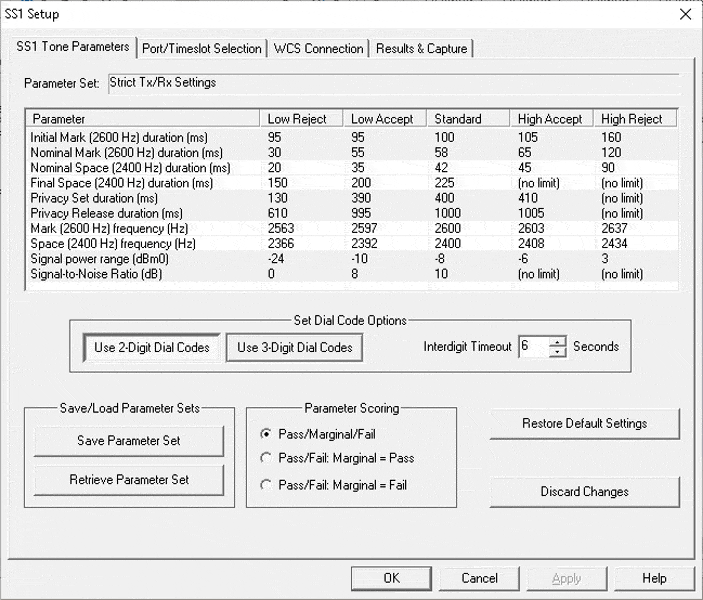The height and width of the screenshot is (600, 703).
Task: Click the Standard column header
Action: tap(468, 119)
